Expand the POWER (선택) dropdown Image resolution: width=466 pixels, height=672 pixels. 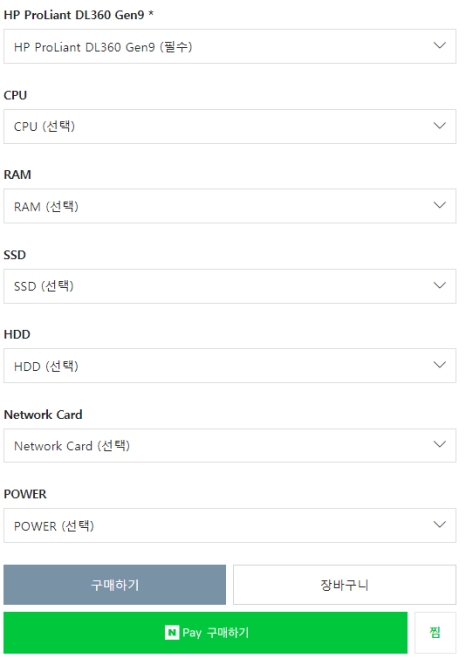(x=230, y=525)
